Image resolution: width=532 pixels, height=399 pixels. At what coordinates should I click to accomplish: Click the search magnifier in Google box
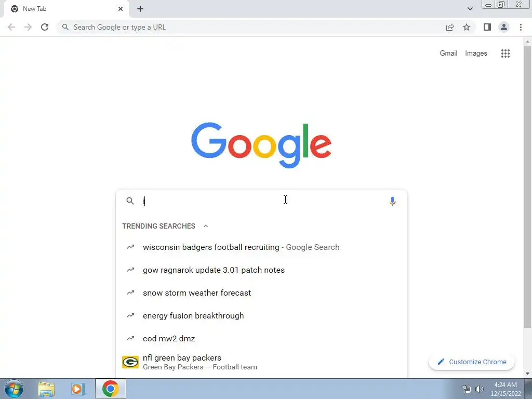[130, 201]
